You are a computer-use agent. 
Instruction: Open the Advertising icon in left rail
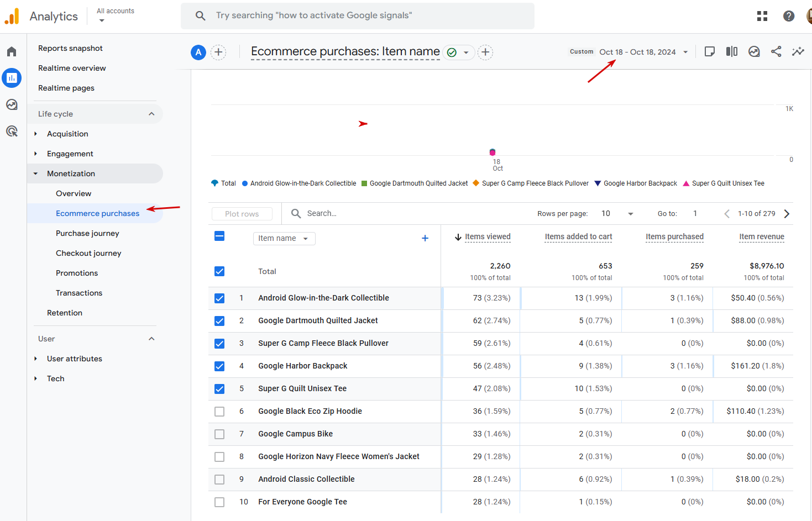12,131
